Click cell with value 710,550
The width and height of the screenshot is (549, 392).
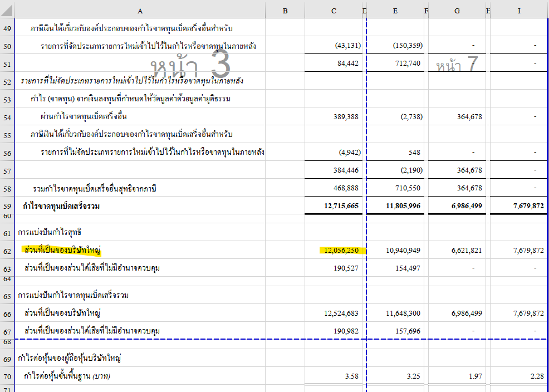tap(395, 188)
